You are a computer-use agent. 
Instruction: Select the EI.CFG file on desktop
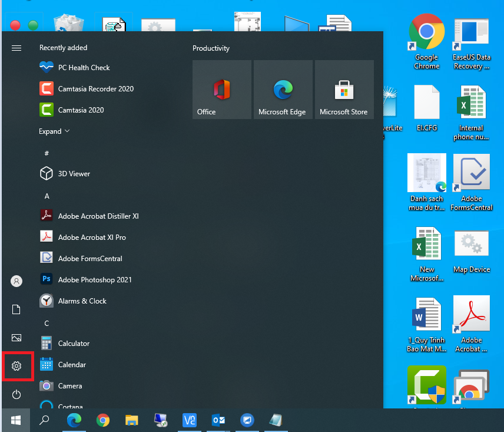pyautogui.click(x=426, y=108)
